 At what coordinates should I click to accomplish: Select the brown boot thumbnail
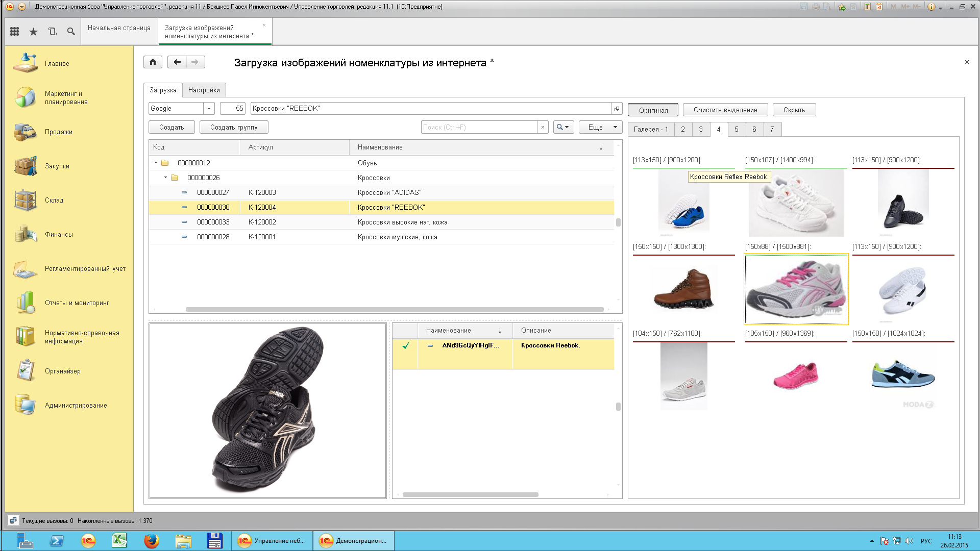tap(684, 289)
